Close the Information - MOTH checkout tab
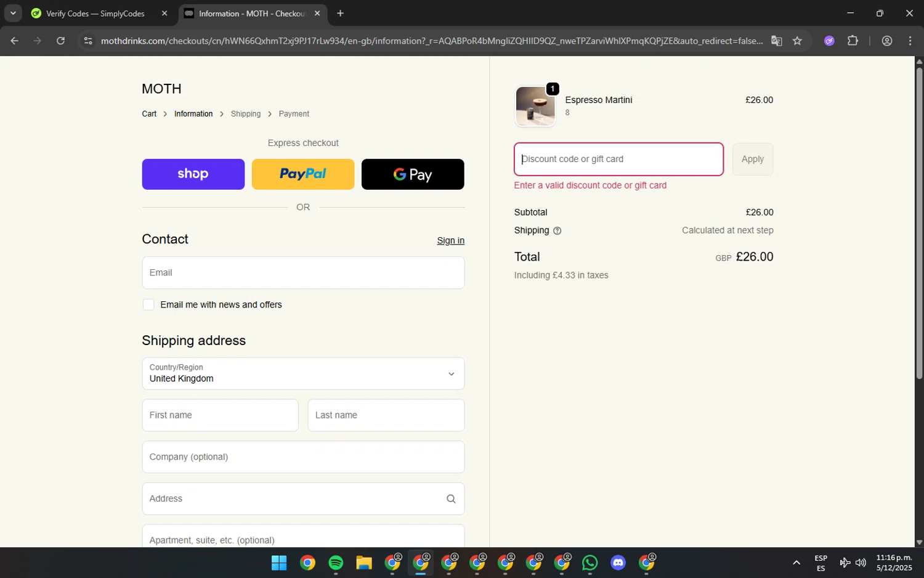 [x=317, y=14]
